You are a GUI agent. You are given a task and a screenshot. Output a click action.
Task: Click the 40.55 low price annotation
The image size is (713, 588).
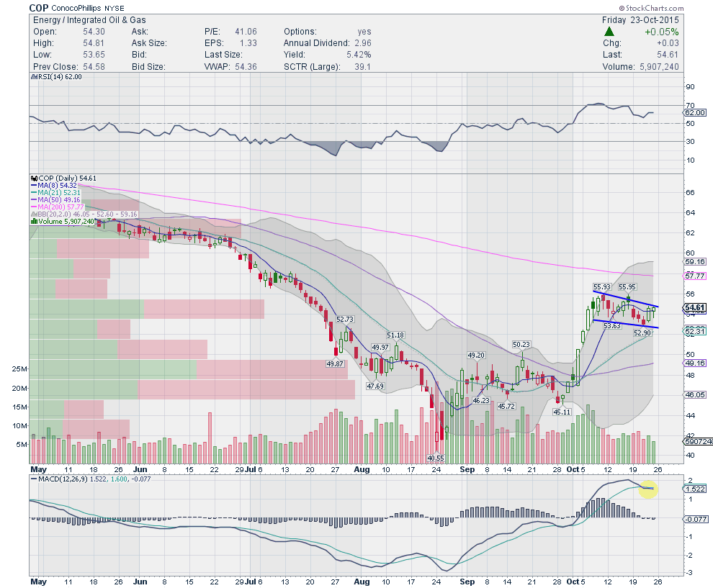click(436, 458)
